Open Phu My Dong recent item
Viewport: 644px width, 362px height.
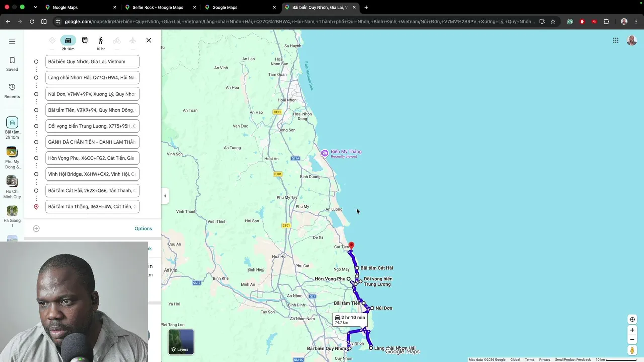click(12, 158)
